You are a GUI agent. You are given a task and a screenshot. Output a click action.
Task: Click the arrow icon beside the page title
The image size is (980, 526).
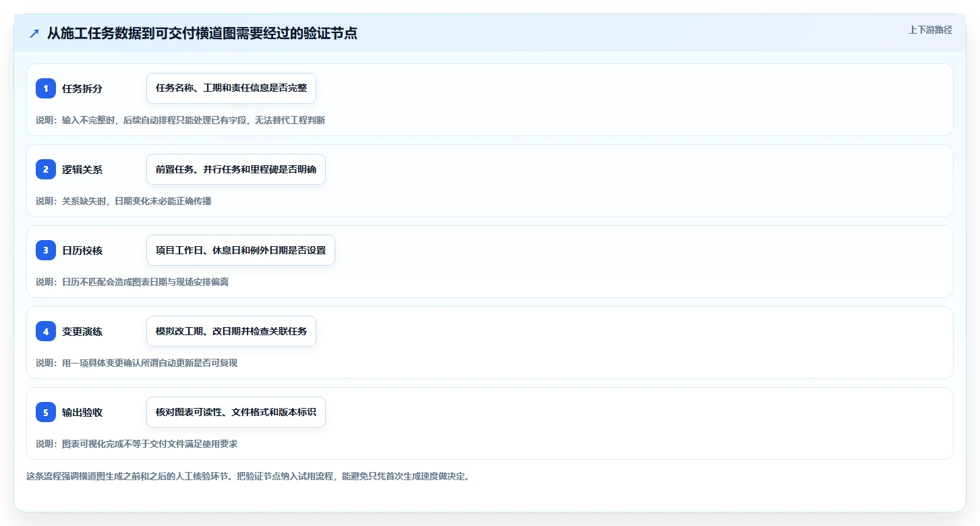(34, 34)
